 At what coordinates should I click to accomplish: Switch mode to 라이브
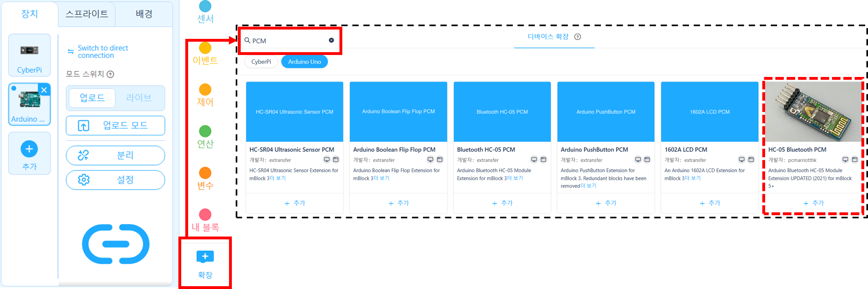(x=138, y=98)
